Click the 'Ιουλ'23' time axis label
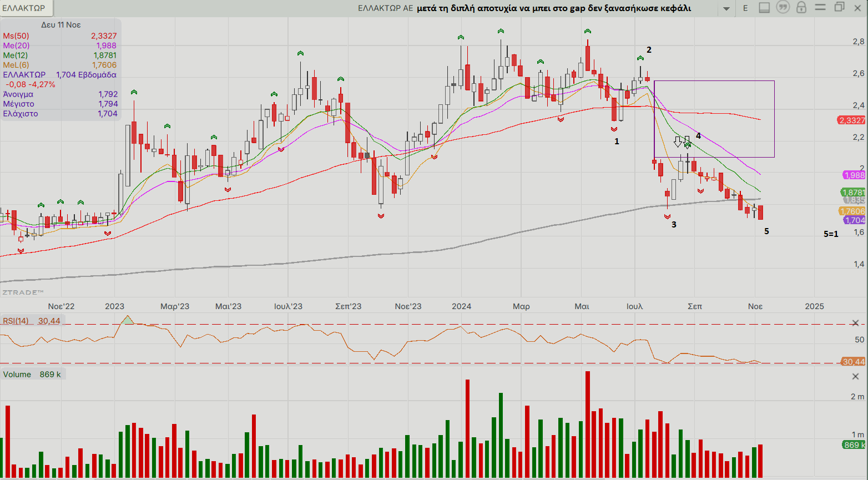868x480 pixels. click(288, 306)
